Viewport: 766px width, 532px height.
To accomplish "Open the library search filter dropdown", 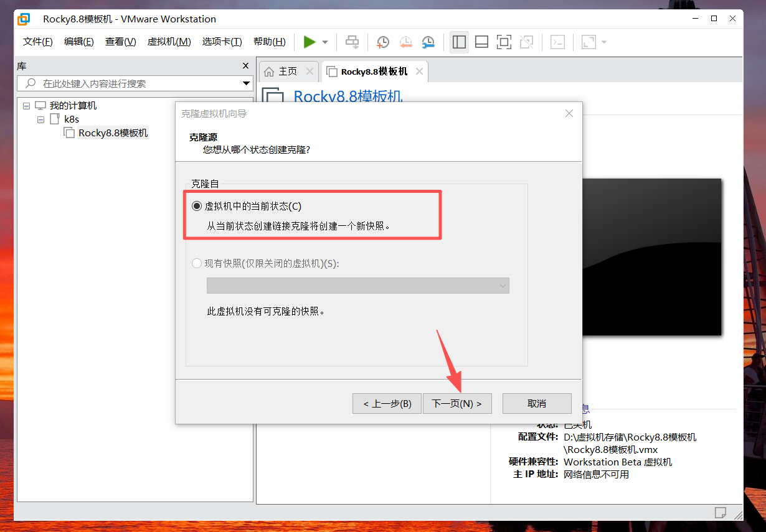I will pyautogui.click(x=247, y=83).
